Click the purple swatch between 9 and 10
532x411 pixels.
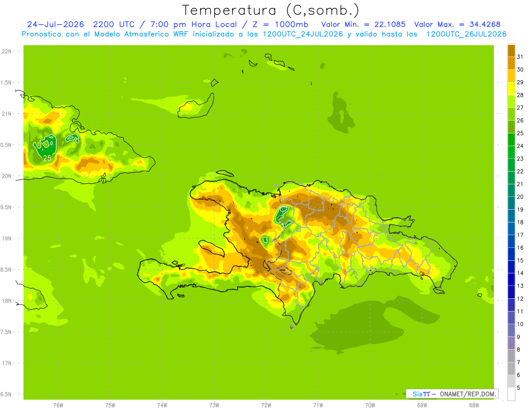[x=511, y=330]
